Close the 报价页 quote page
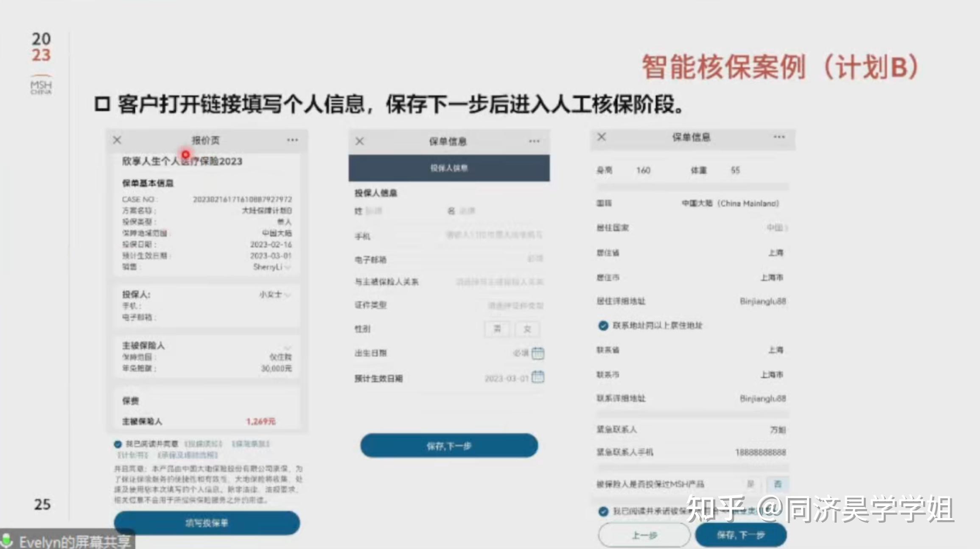980x549 pixels. 116,139
